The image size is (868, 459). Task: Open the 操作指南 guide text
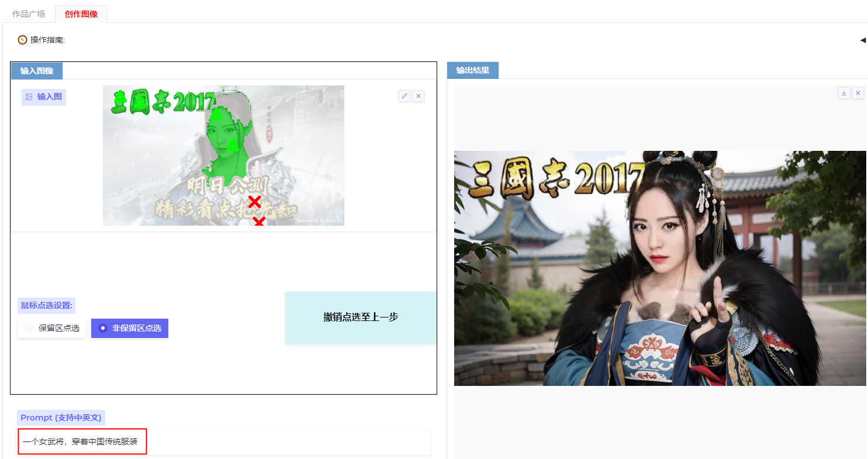pos(47,40)
